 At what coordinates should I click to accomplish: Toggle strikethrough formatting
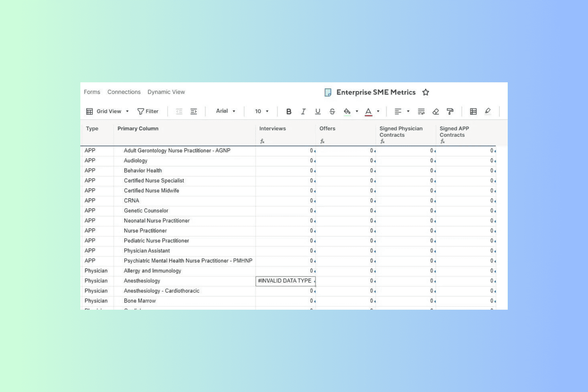coord(332,111)
